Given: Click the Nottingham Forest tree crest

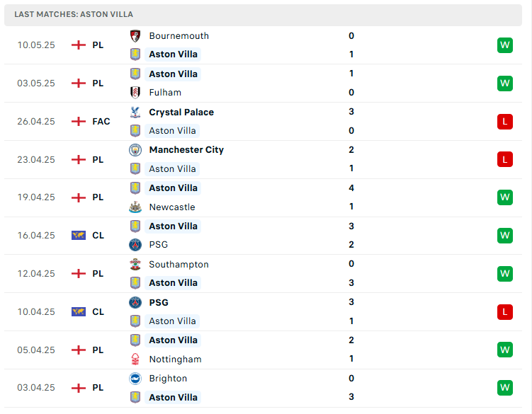Looking at the screenshot, I should click(135, 359).
